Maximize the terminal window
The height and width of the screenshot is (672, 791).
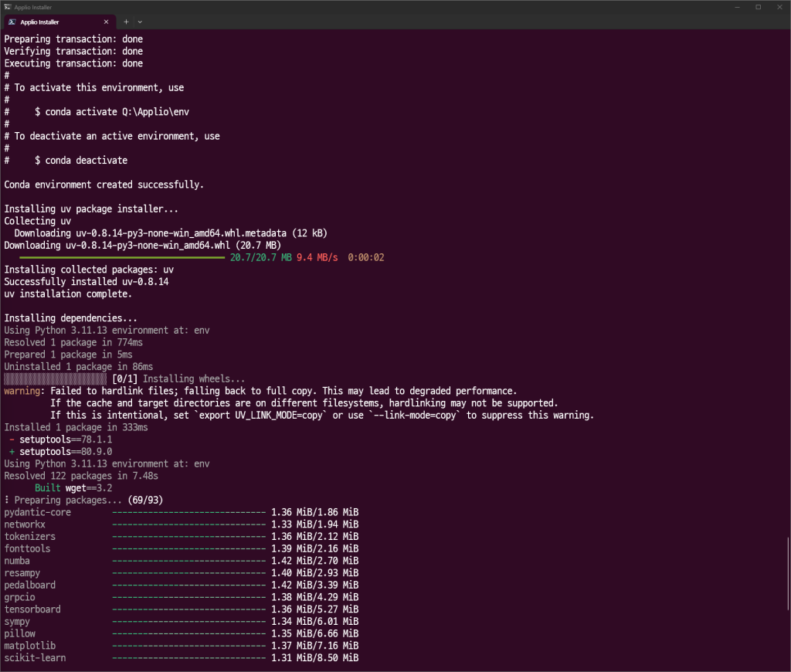[758, 7]
